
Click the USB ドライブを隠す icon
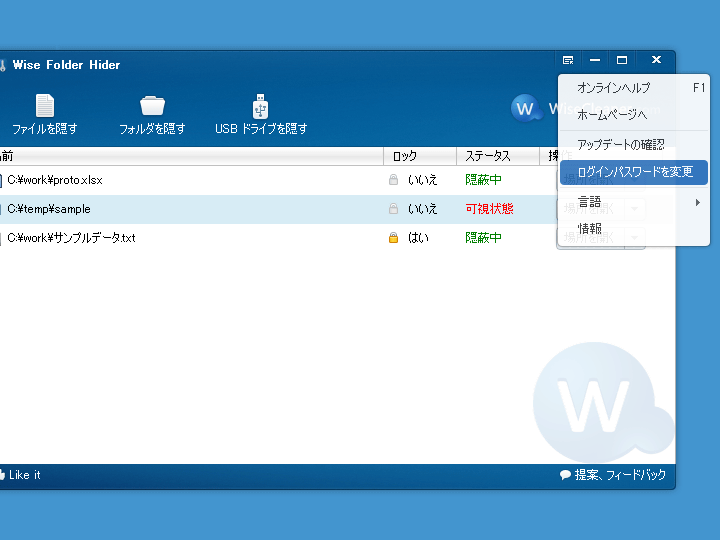260,106
